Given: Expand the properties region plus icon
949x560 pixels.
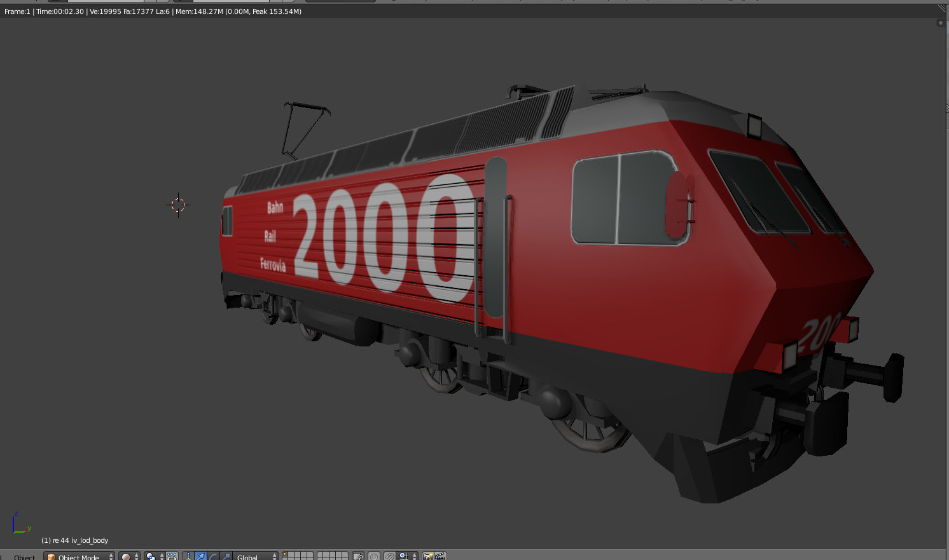Looking at the screenshot, I should [x=941, y=23].
